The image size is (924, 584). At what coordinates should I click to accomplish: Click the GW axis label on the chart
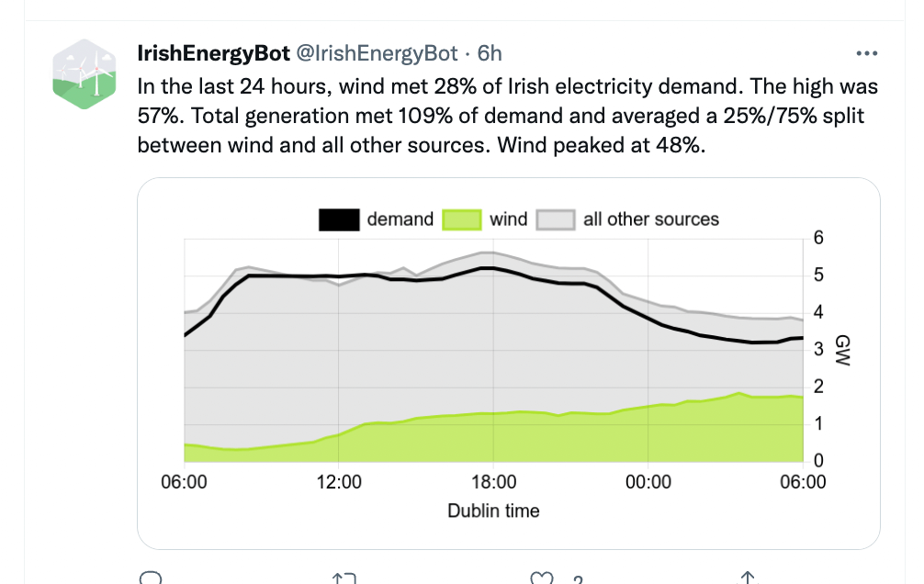click(x=841, y=350)
